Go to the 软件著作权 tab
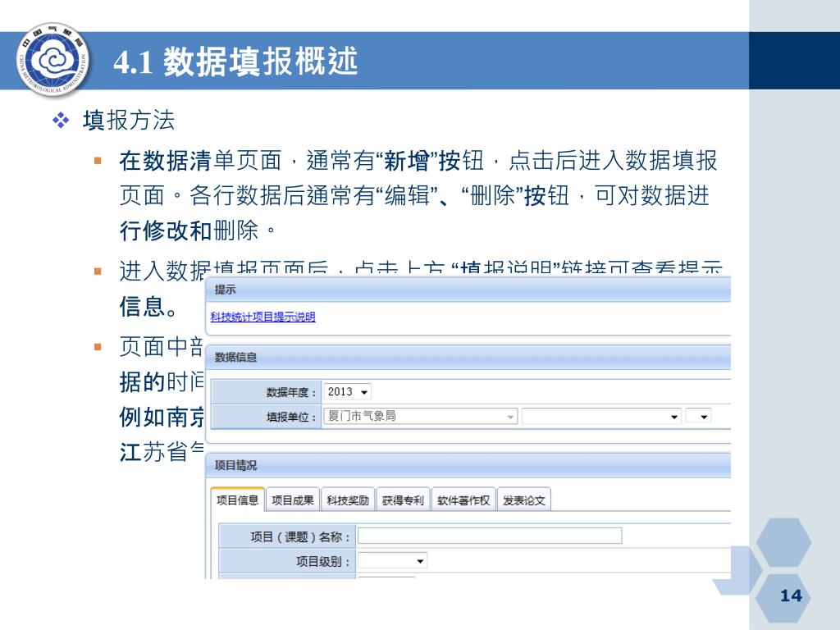This screenshot has width=840, height=630. [463, 500]
